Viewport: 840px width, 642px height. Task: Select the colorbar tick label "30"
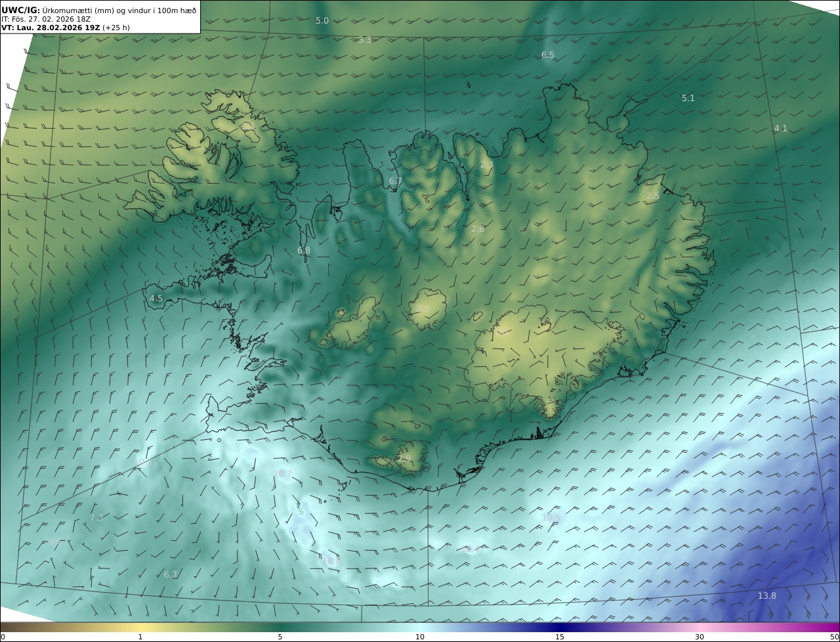tap(700, 637)
